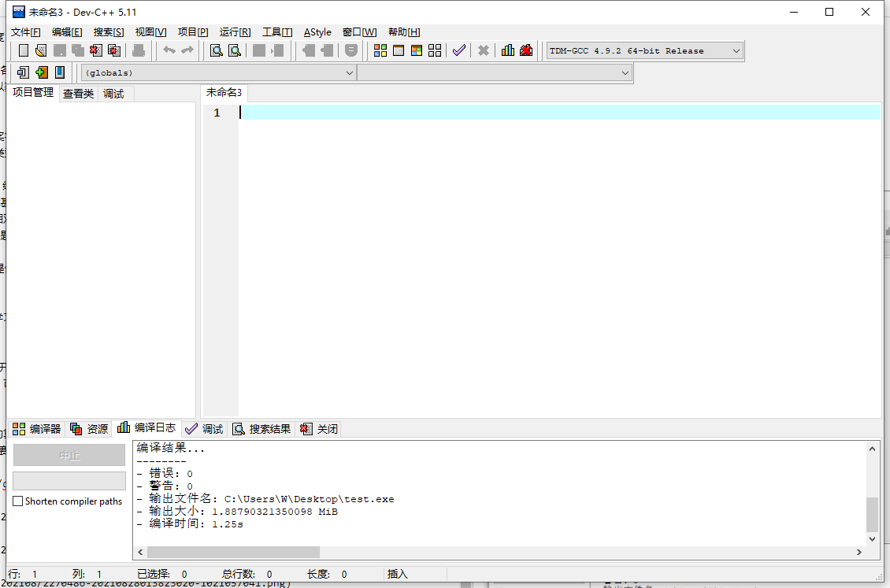Click the compile log horizontal scrollbar thumb
Screen dimensions: 890x588
click(233, 552)
